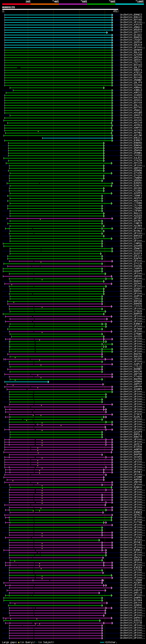Image resolution: width=146 pixels, height=644 pixels.
Task: Select the UniRef100_B8B1F4 hit label
Action: (x=131, y=70)
